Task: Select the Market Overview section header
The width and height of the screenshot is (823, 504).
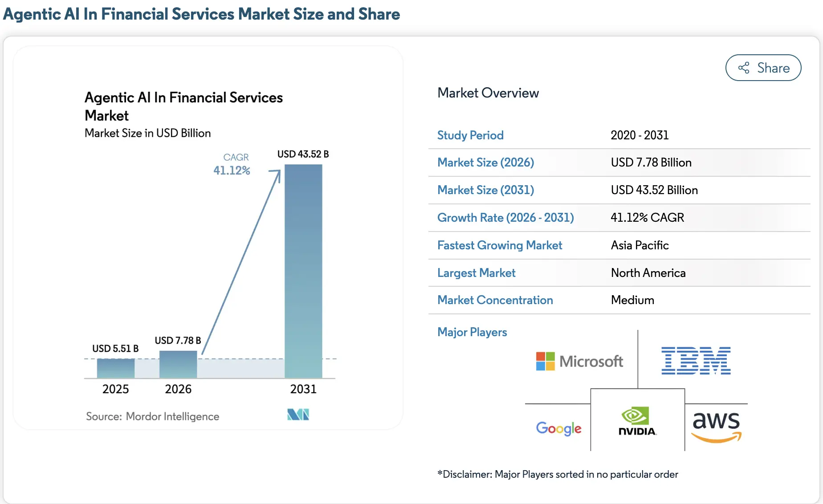Action: click(x=488, y=93)
